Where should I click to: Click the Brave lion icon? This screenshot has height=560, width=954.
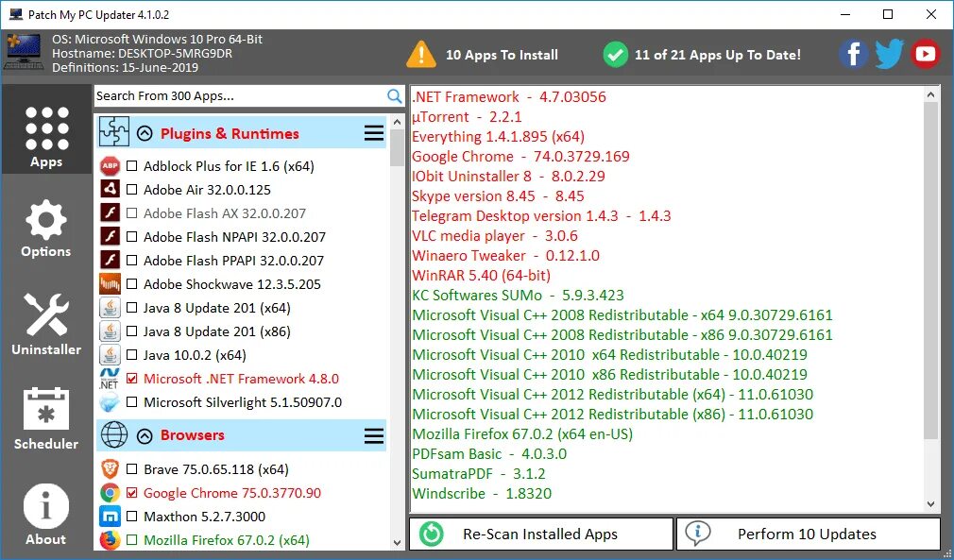click(x=111, y=468)
